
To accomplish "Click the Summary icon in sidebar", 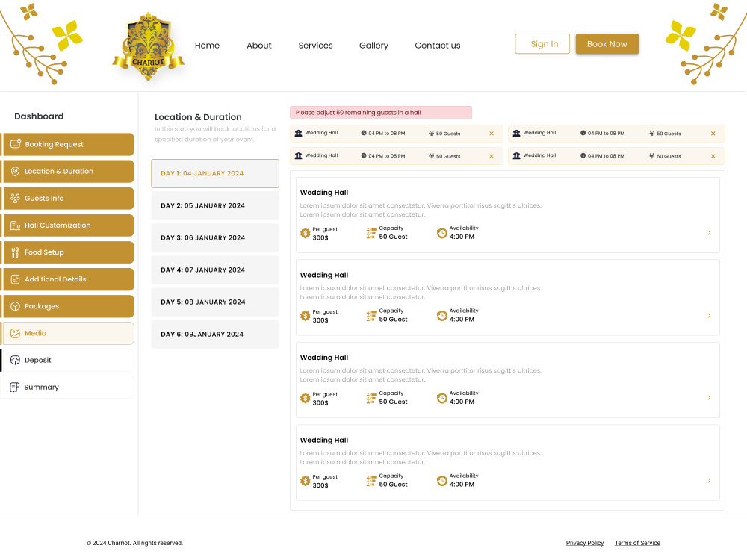I will [15, 387].
